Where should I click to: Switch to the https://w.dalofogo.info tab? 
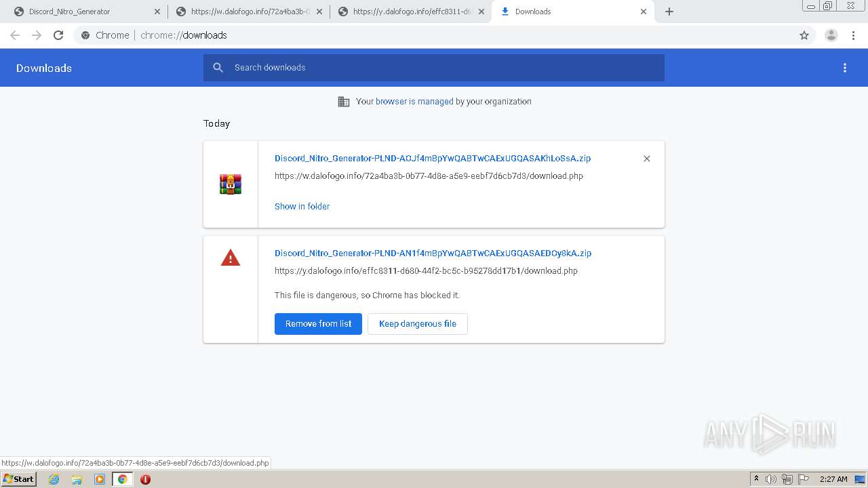pyautogui.click(x=248, y=12)
